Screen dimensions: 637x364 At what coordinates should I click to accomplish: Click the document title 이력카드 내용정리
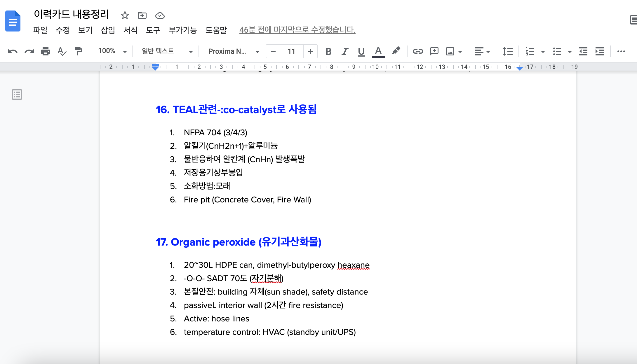[x=71, y=14]
